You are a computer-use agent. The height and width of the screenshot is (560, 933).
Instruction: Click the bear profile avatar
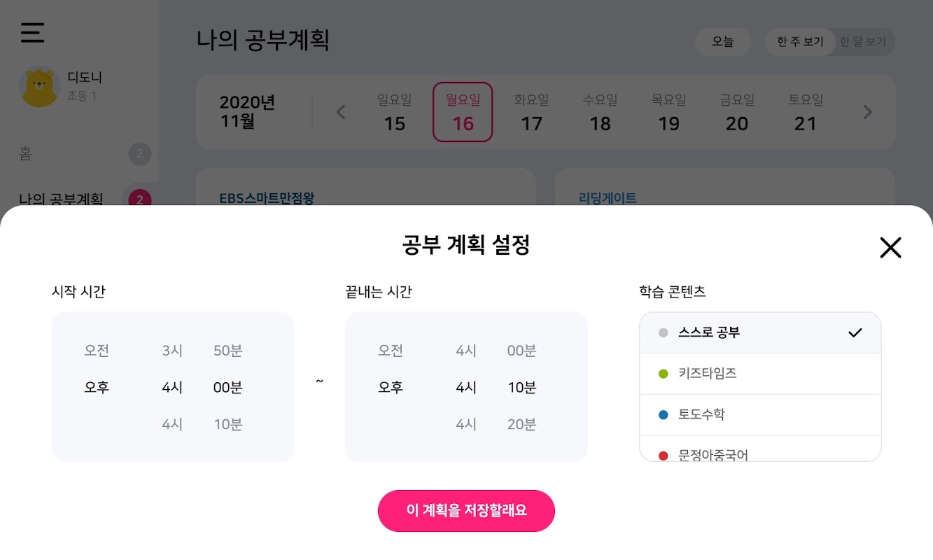coord(39,87)
